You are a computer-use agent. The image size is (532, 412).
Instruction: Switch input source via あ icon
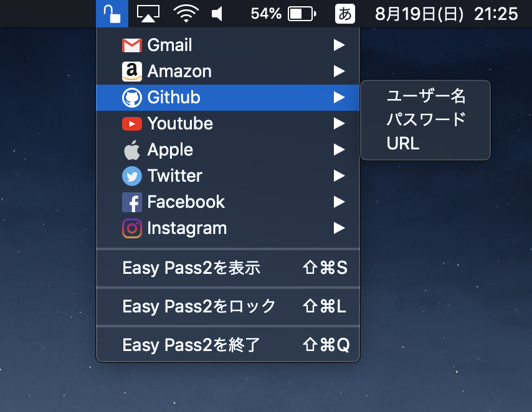point(344,14)
